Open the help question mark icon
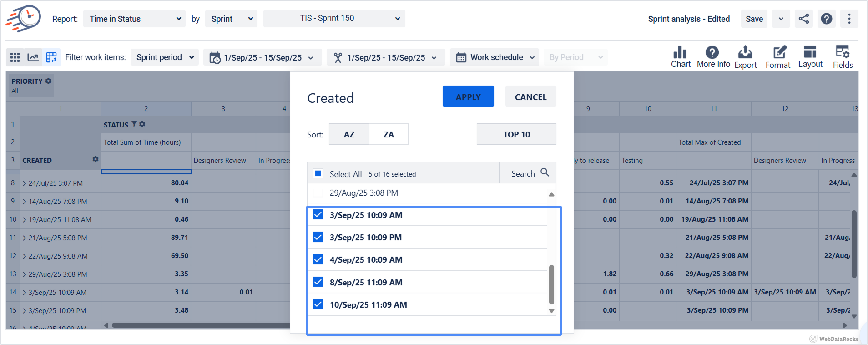Viewport: 868px width, 345px height. tap(827, 19)
